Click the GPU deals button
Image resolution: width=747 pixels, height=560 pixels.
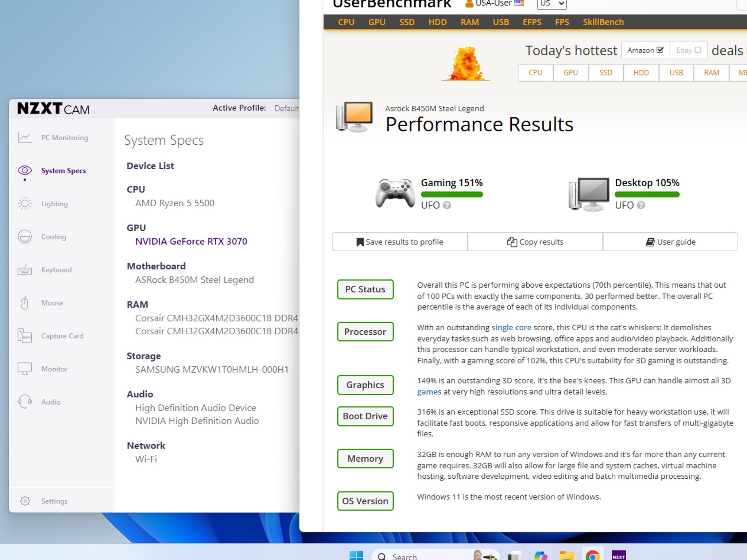(570, 73)
